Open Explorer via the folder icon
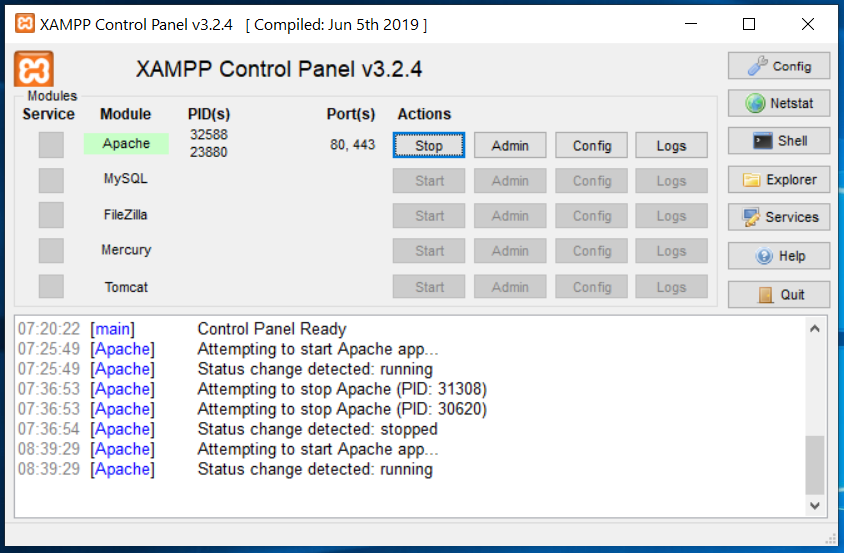The height and width of the screenshot is (553, 844). click(x=779, y=179)
